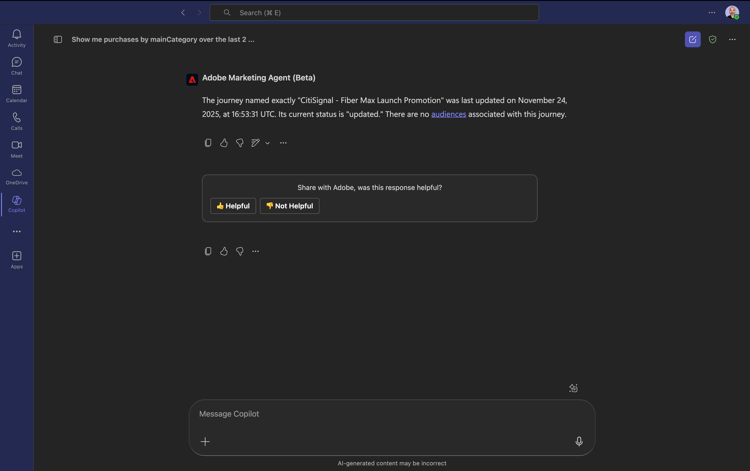Click the Adobe agent logo avatar
750x471 pixels.
coord(192,79)
